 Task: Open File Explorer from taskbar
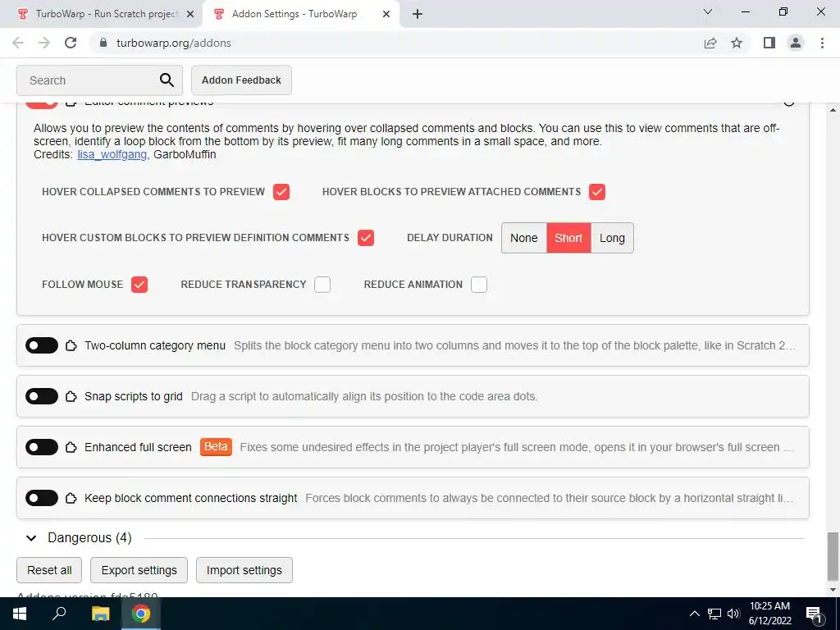[100, 614]
